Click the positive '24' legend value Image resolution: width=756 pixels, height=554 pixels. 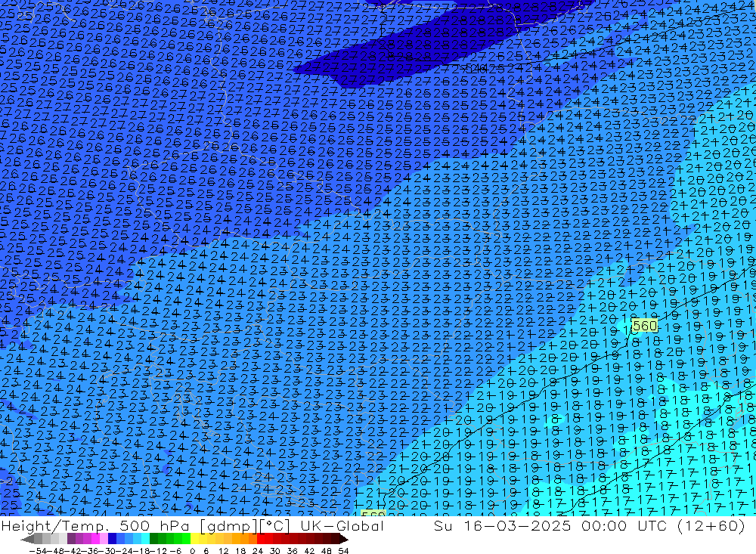click(x=258, y=551)
